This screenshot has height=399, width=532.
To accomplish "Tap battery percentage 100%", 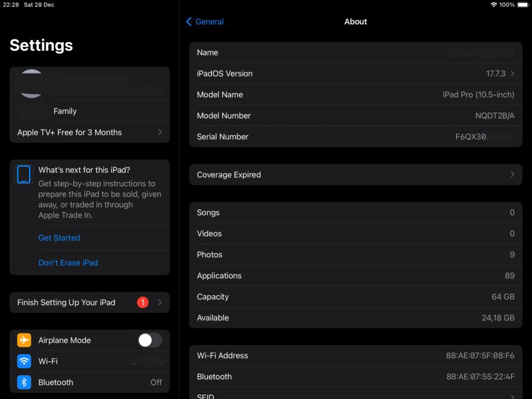I will [507, 5].
